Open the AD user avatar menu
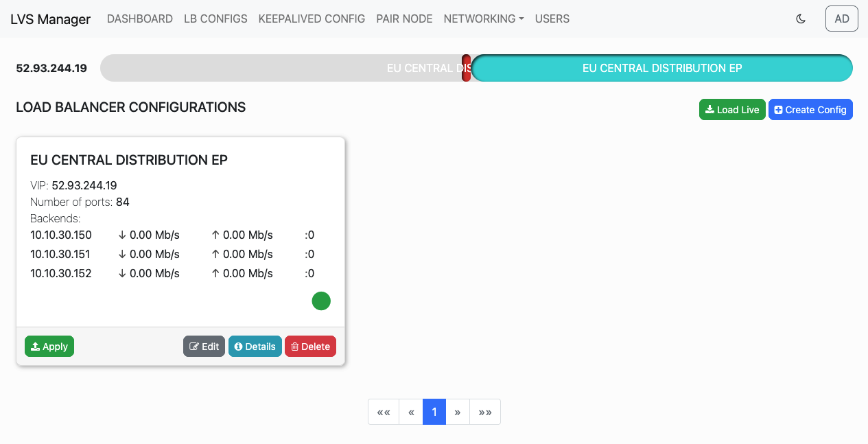Viewport: 868px width, 444px height. (x=842, y=19)
